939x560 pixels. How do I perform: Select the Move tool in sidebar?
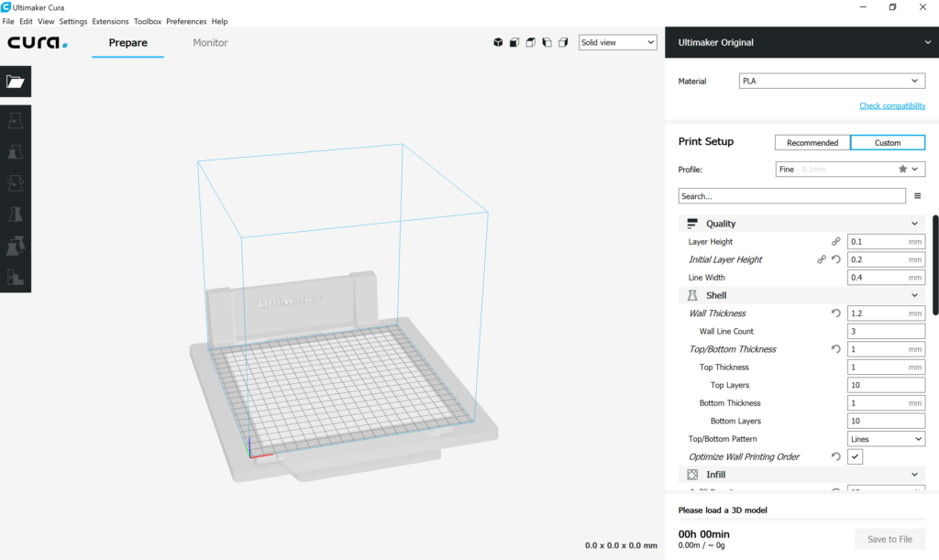pyautogui.click(x=15, y=120)
